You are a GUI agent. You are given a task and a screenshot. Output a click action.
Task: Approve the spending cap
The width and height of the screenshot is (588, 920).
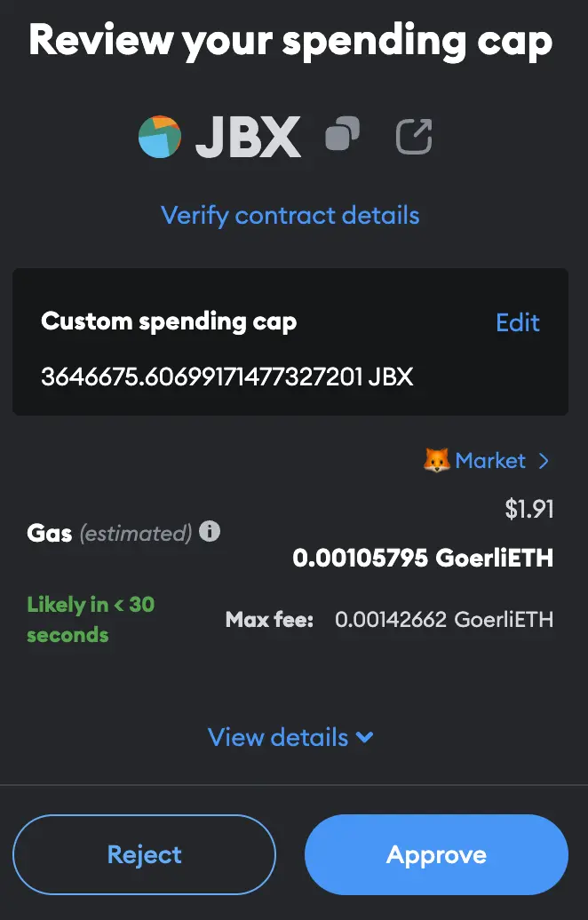pos(435,854)
